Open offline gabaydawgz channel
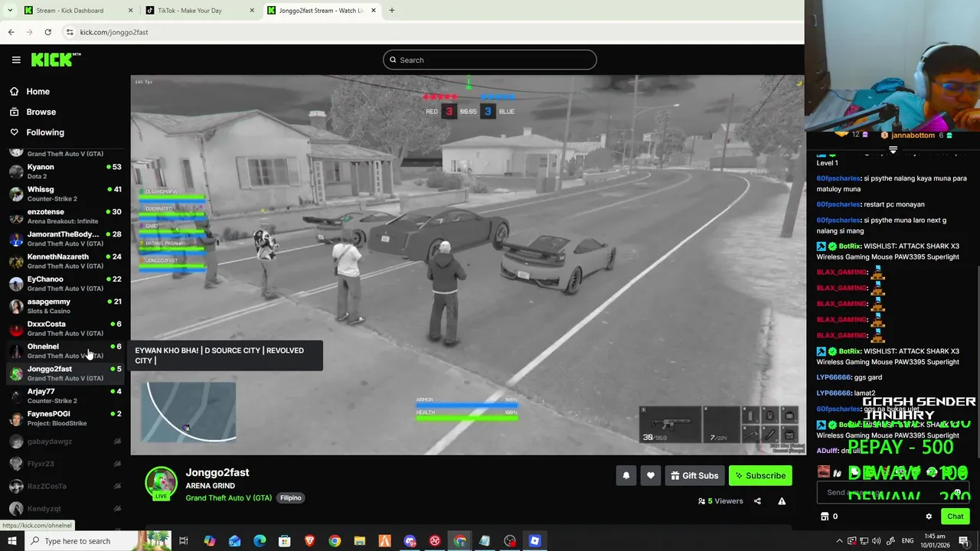 65,442
